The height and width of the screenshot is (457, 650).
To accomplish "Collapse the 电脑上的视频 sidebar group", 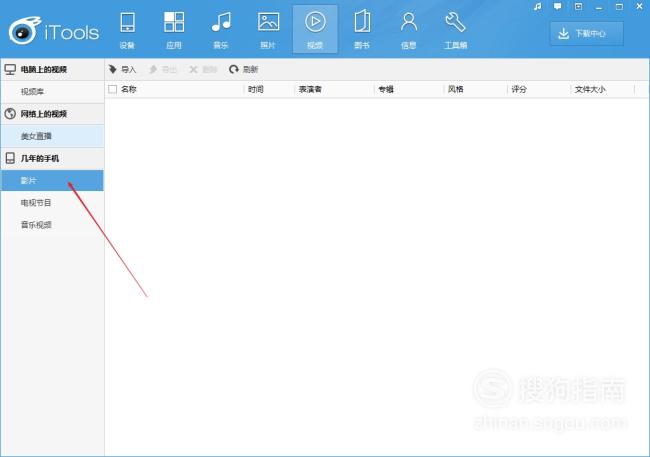I will [53, 69].
